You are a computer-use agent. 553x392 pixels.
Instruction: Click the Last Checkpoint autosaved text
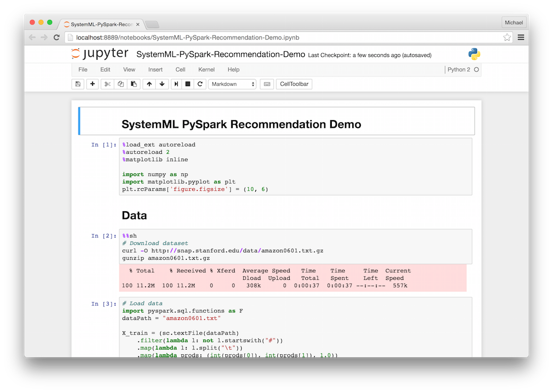(x=370, y=55)
